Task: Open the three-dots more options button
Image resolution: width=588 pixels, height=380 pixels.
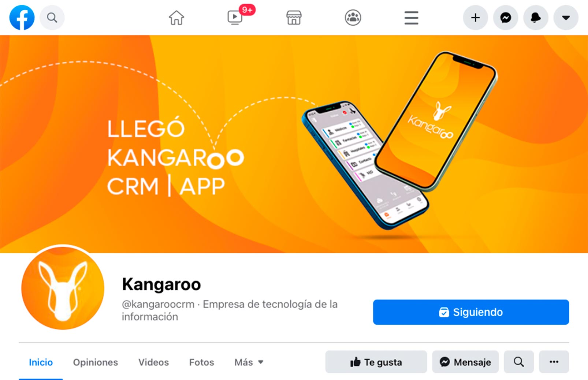Action: (x=554, y=362)
